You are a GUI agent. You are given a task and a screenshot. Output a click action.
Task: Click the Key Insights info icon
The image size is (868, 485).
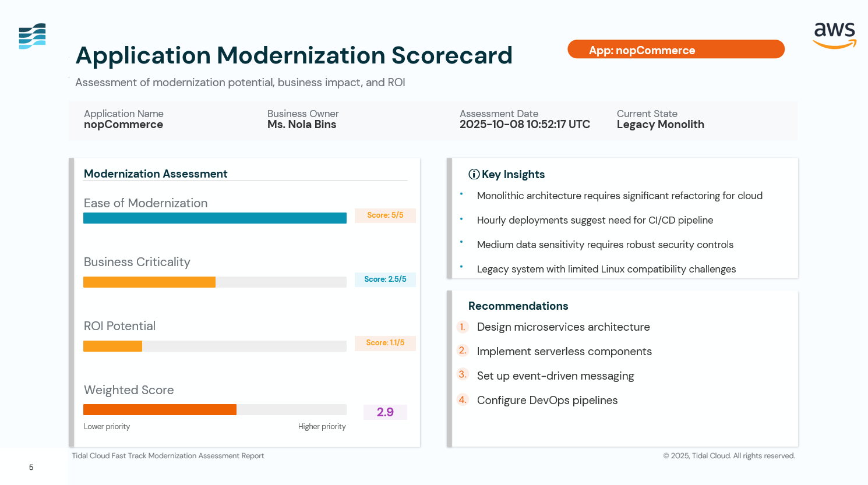tap(474, 174)
